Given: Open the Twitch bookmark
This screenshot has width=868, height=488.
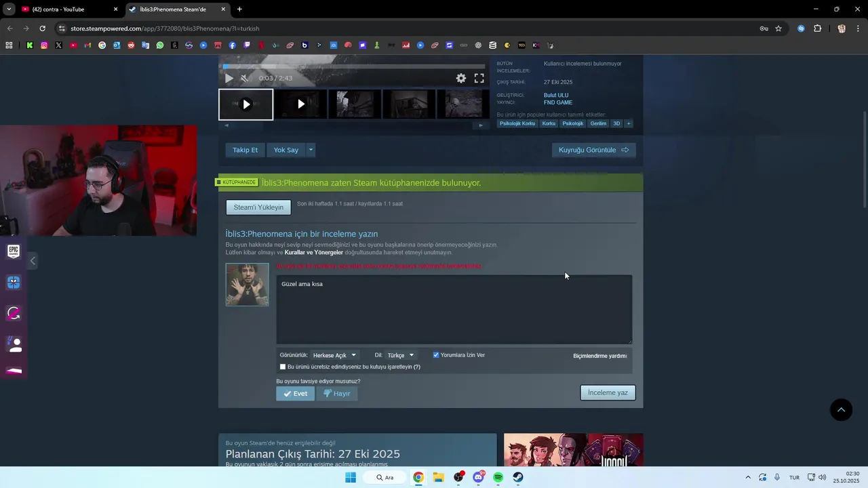Looking at the screenshot, I should point(247,45).
